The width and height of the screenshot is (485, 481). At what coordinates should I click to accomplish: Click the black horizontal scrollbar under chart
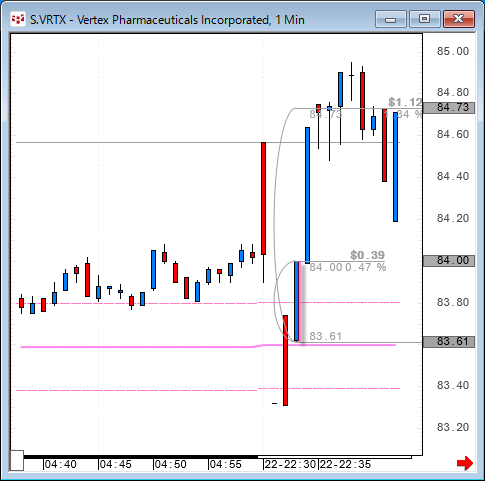pyautogui.click(x=141, y=457)
